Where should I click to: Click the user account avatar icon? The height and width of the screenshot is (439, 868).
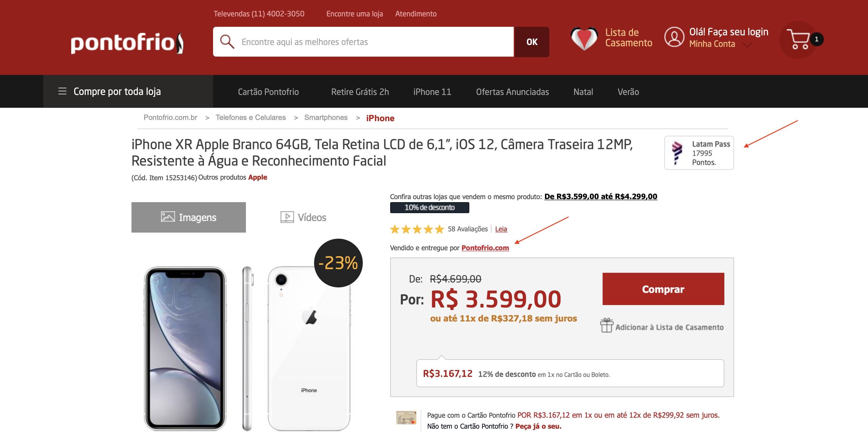pos(674,37)
